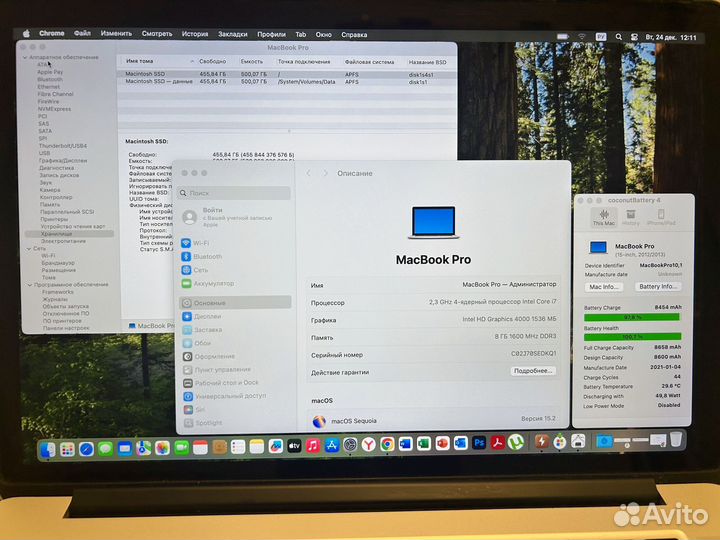Open Spotlight search in the menu bar
This screenshot has width=720, height=540.
click(619, 37)
